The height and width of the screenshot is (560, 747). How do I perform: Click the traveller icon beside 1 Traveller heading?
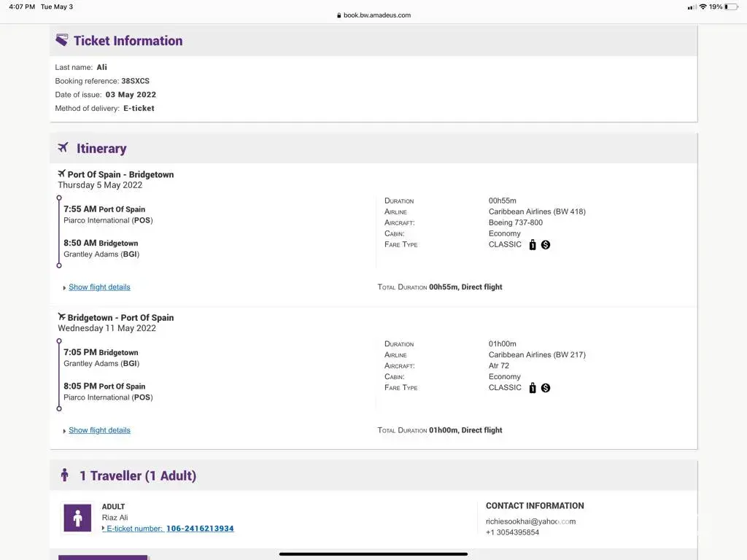tap(64, 475)
